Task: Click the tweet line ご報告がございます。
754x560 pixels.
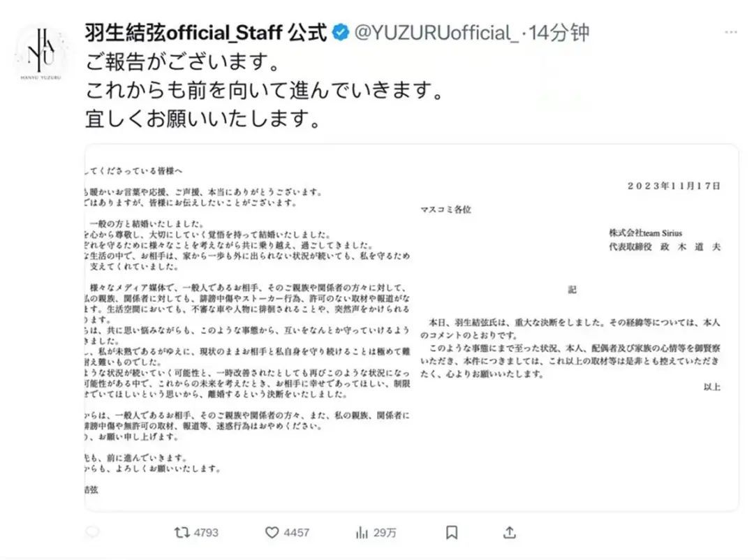Action: pos(183,61)
